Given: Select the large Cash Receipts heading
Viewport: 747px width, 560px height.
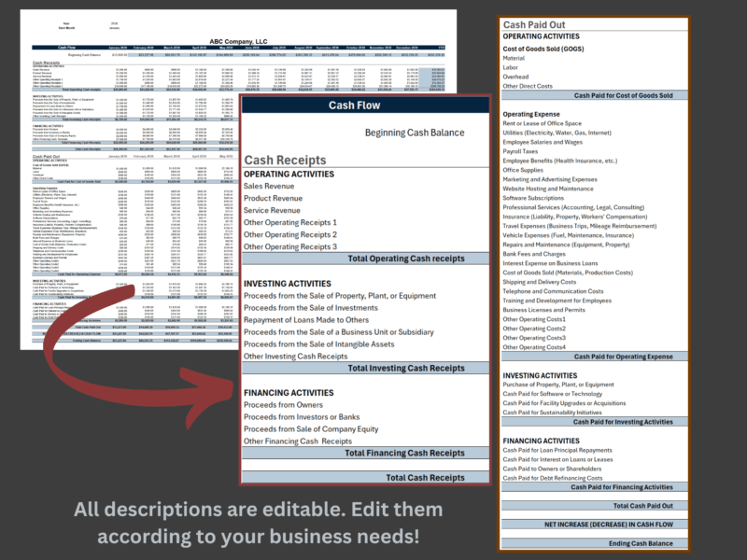Looking at the screenshot, I should coord(285,160).
